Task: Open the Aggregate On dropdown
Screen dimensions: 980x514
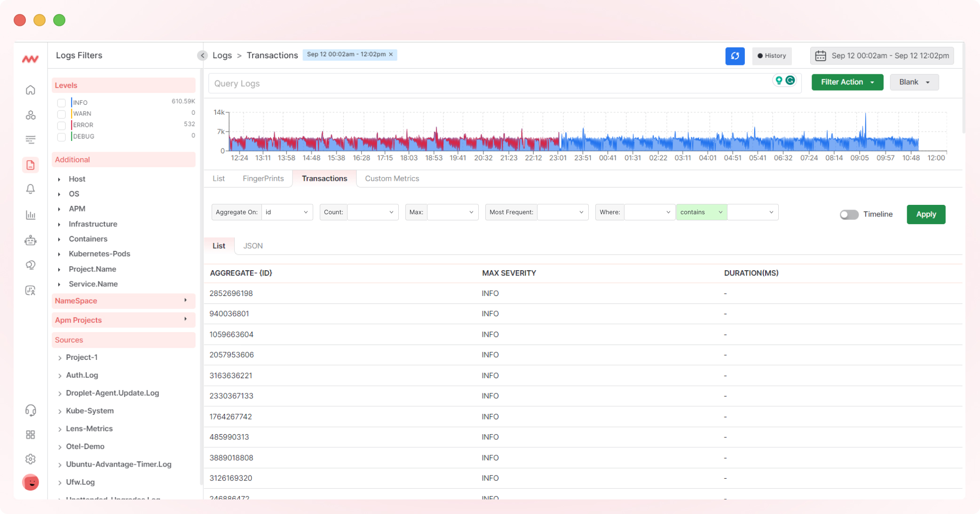Action: click(x=287, y=212)
